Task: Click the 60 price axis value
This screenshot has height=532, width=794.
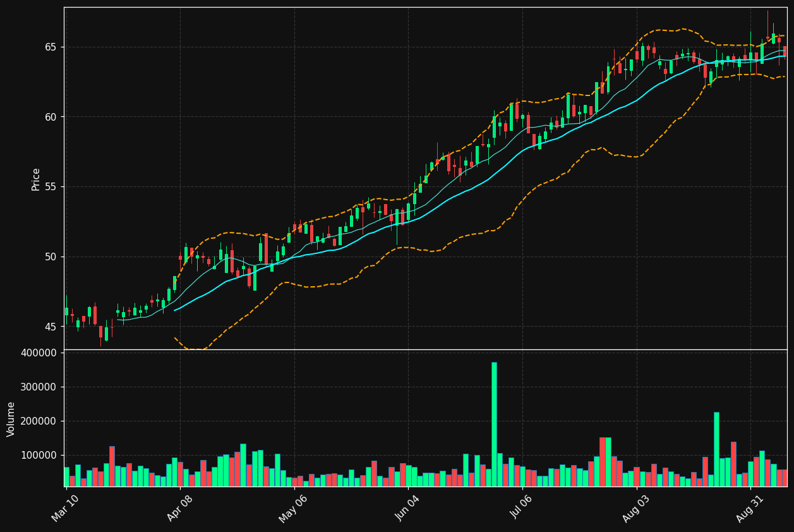Action: click(x=51, y=117)
